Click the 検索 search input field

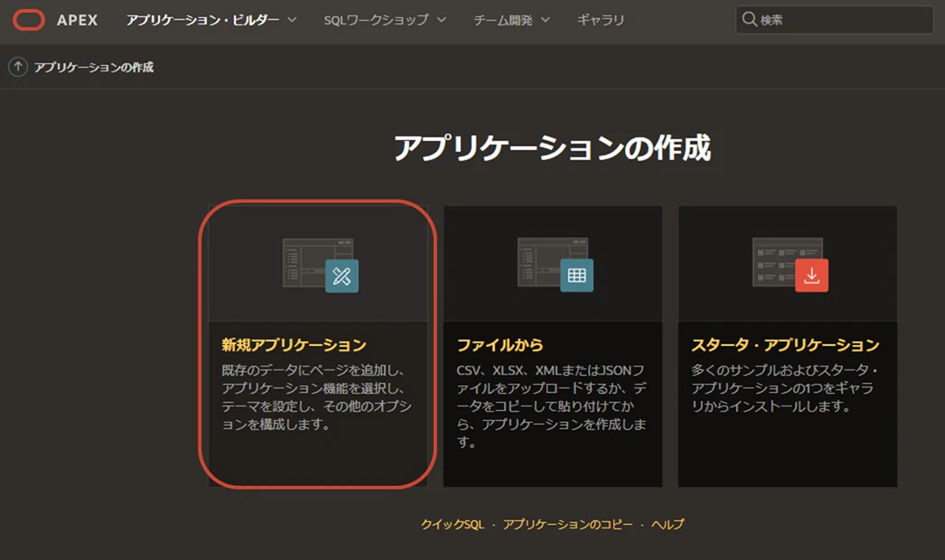click(x=834, y=20)
